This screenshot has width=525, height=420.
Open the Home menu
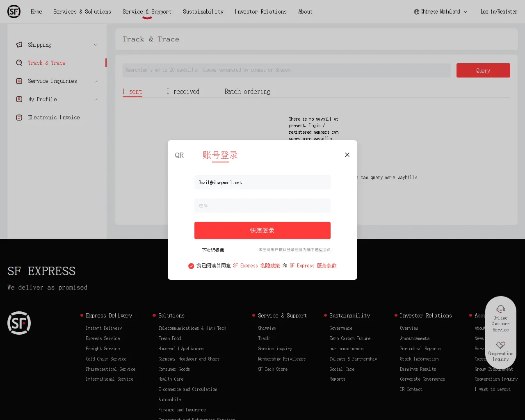point(36,12)
